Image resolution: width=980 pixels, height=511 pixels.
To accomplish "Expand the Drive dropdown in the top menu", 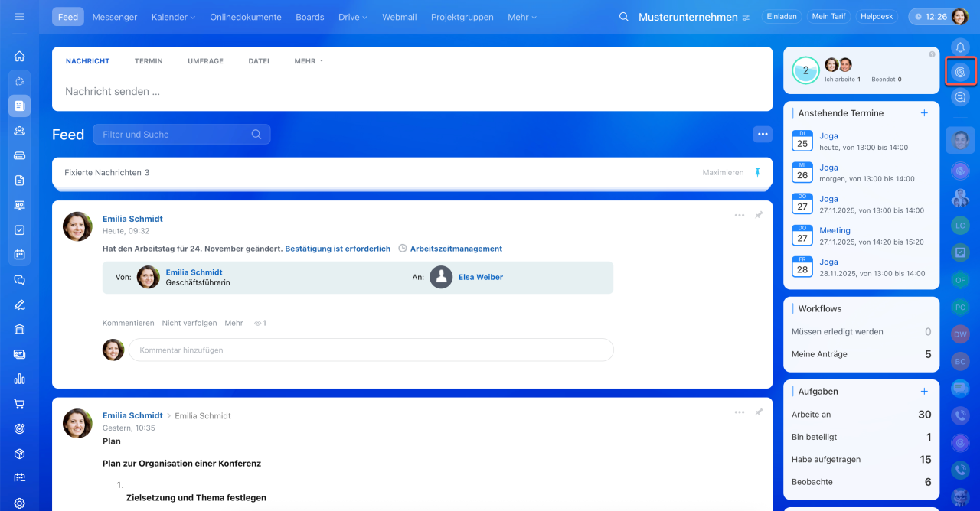I will (x=353, y=17).
